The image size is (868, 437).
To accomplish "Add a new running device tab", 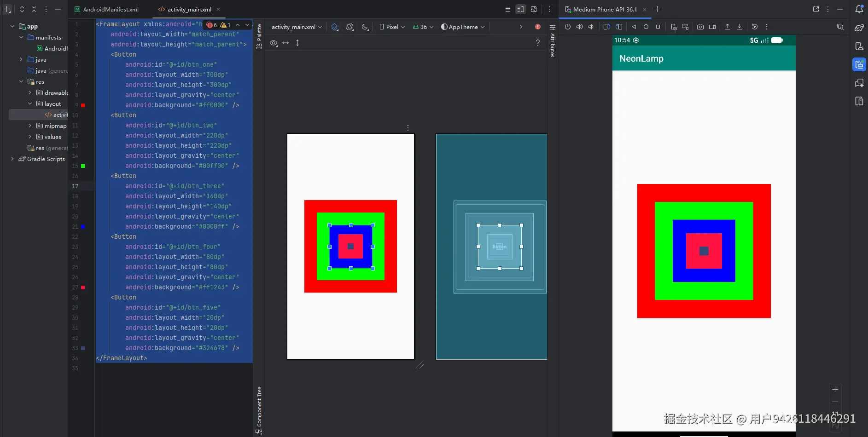I will coord(658,9).
